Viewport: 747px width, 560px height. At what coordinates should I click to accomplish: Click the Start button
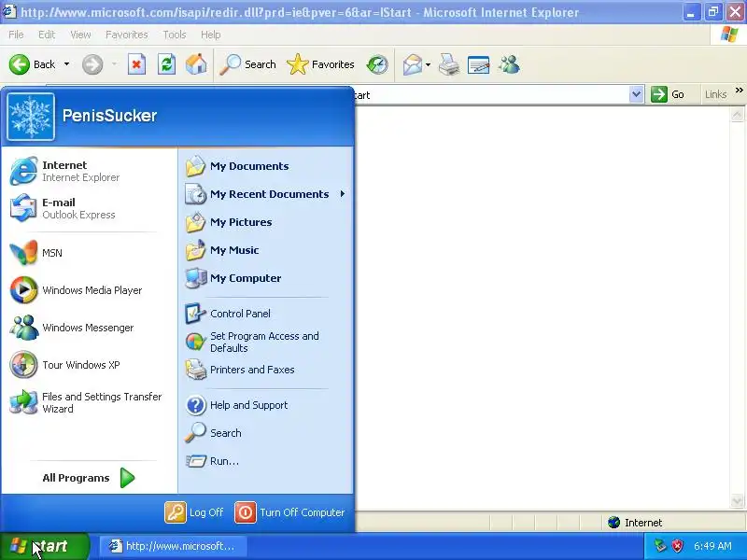pyautogui.click(x=44, y=546)
